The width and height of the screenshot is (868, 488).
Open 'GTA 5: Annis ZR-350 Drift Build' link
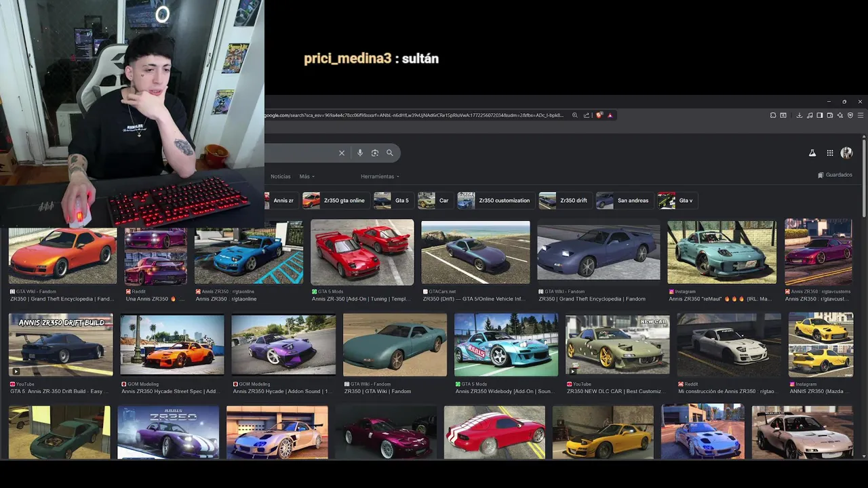coord(60,392)
